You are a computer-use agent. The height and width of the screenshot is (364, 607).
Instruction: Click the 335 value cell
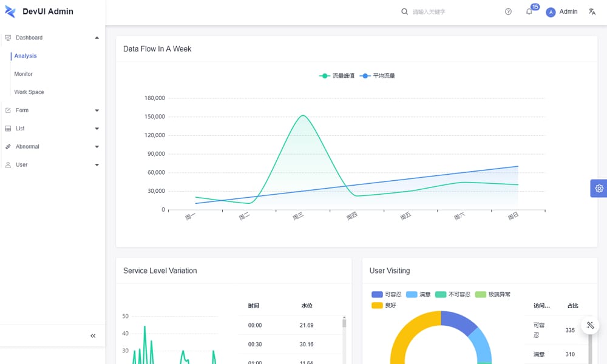click(x=570, y=331)
